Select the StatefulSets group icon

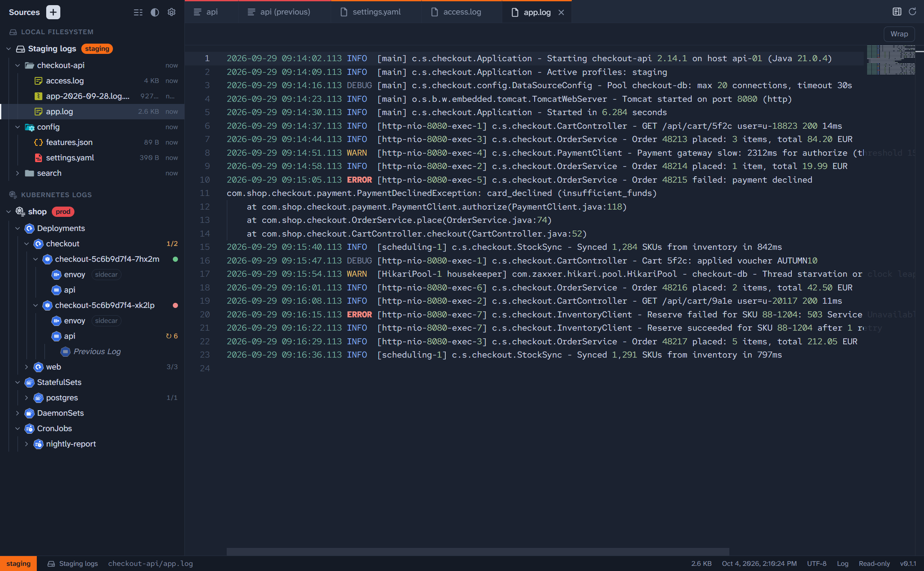tap(30, 382)
